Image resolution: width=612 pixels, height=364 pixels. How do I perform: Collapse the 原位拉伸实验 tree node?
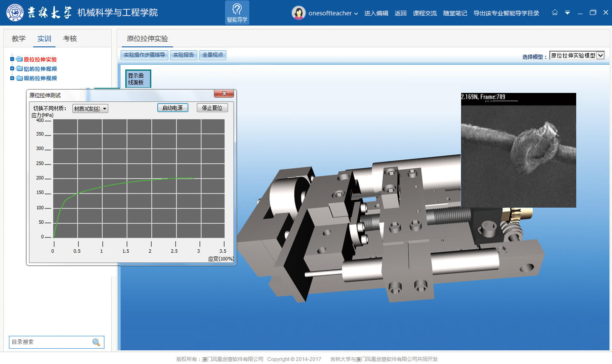click(x=12, y=59)
